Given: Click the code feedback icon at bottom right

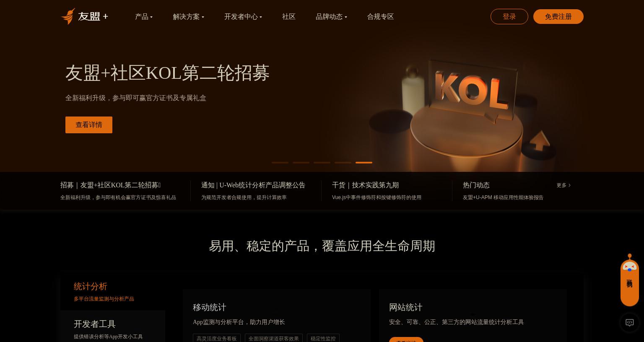Looking at the screenshot, I should pos(629,323).
